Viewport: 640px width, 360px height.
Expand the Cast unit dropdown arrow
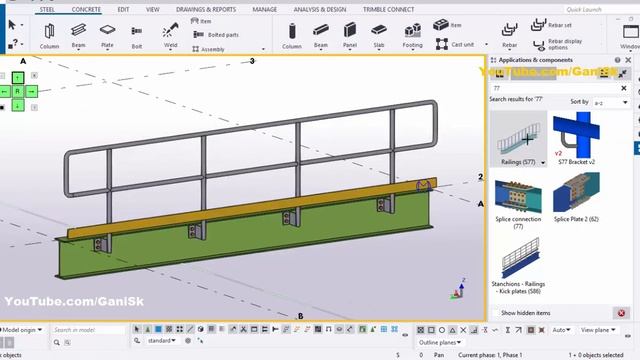pos(486,44)
